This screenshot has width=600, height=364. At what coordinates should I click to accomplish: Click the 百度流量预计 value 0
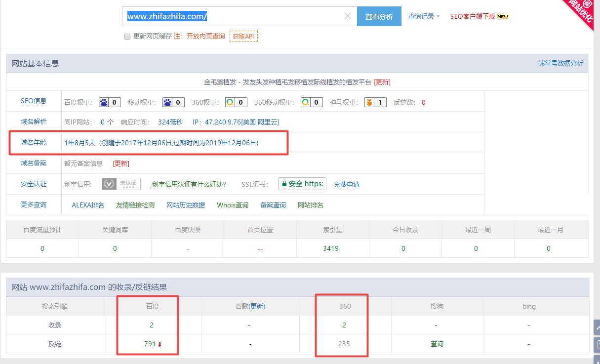tap(42, 248)
